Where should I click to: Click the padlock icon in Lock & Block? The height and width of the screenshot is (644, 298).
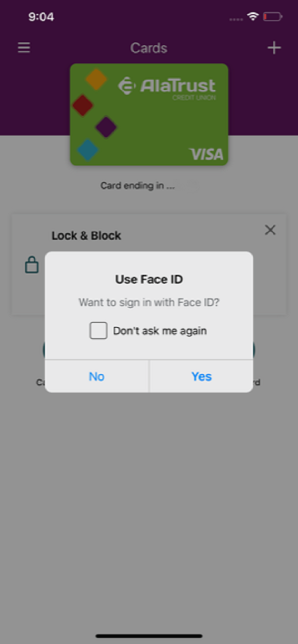[32, 264]
